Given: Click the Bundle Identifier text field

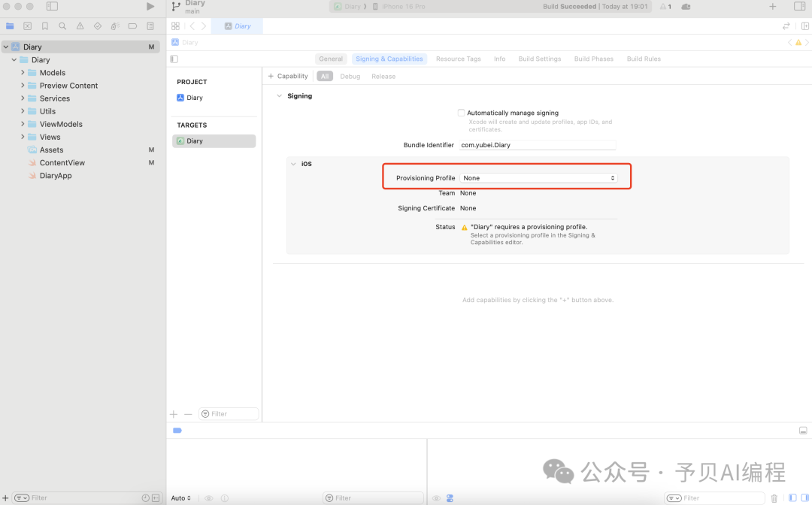Looking at the screenshot, I should click(538, 145).
